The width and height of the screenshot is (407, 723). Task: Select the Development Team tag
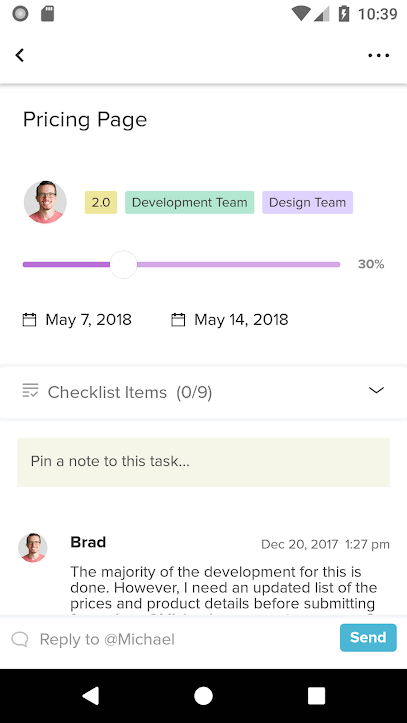[189, 202]
